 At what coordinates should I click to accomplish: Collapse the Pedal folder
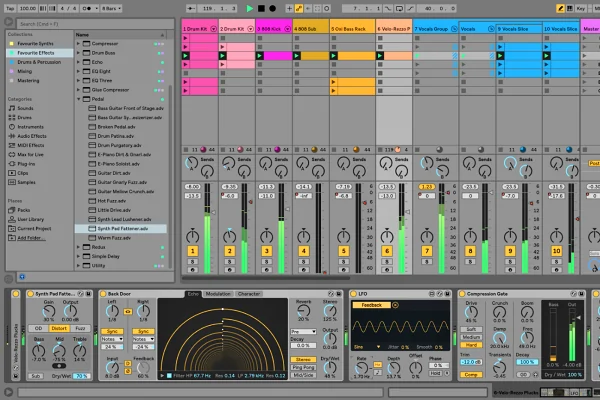pos(78,99)
